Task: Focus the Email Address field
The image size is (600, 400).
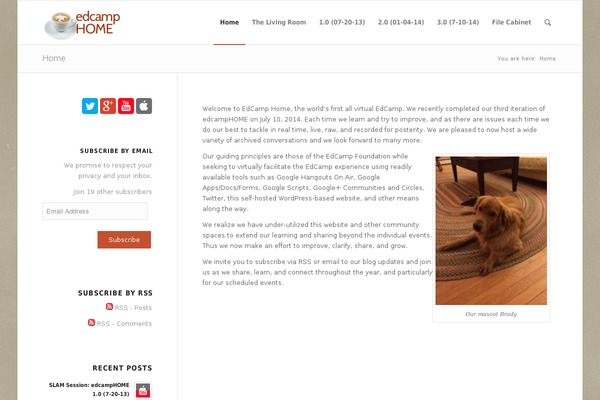Action: pos(95,211)
